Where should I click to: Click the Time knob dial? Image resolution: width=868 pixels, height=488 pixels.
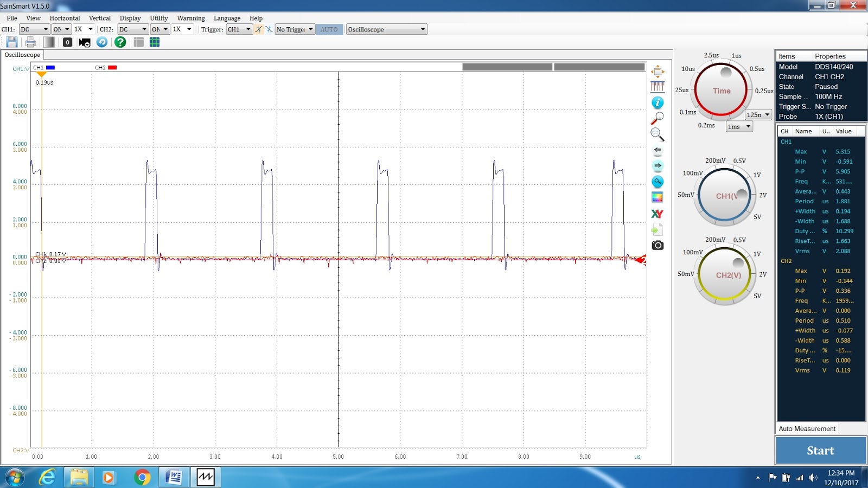tap(721, 91)
